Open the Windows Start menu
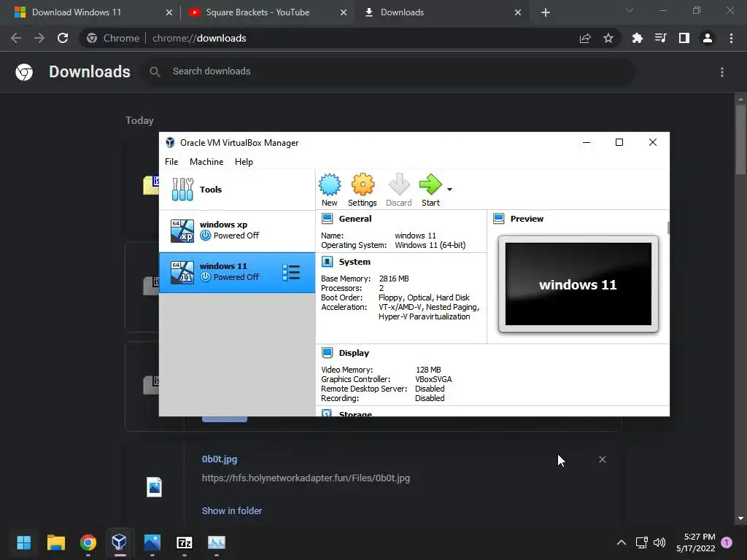 tap(23, 542)
